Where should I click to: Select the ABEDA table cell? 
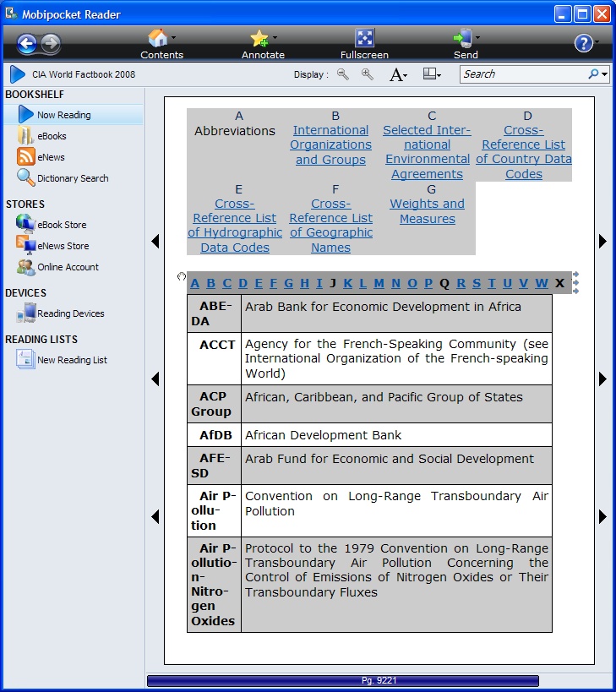(214, 313)
